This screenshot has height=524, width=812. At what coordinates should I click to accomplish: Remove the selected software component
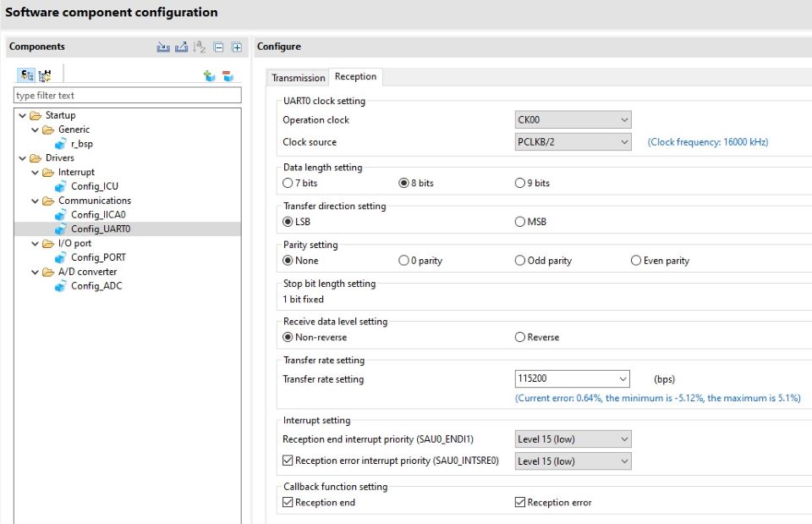pos(227,75)
